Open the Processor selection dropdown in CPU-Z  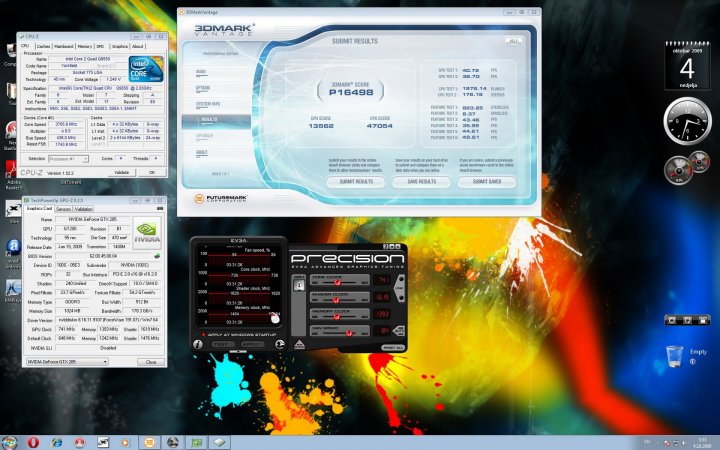pyautogui.click(x=68, y=158)
